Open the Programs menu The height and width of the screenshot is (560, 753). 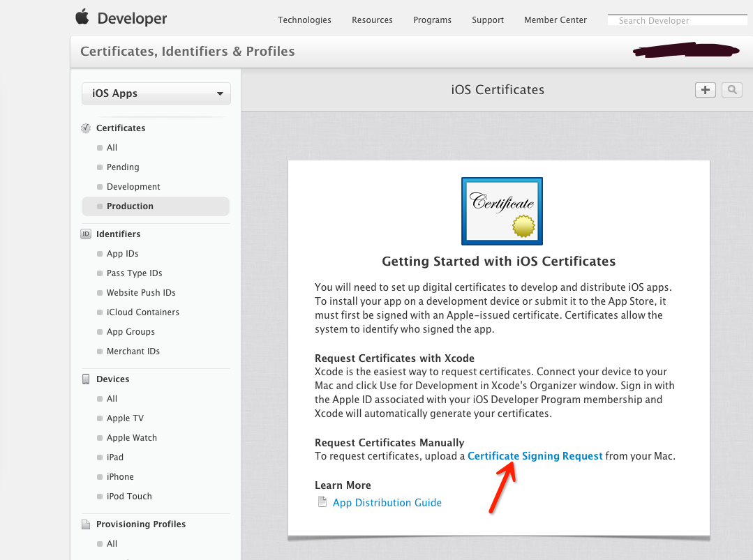432,20
